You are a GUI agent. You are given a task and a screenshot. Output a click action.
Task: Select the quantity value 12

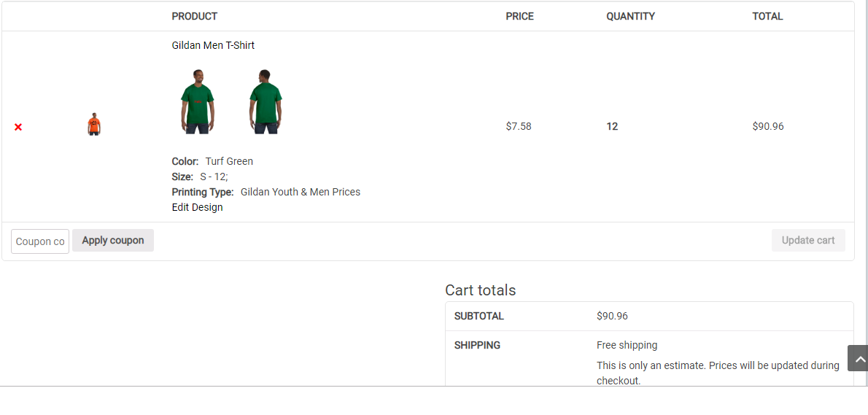tap(612, 126)
